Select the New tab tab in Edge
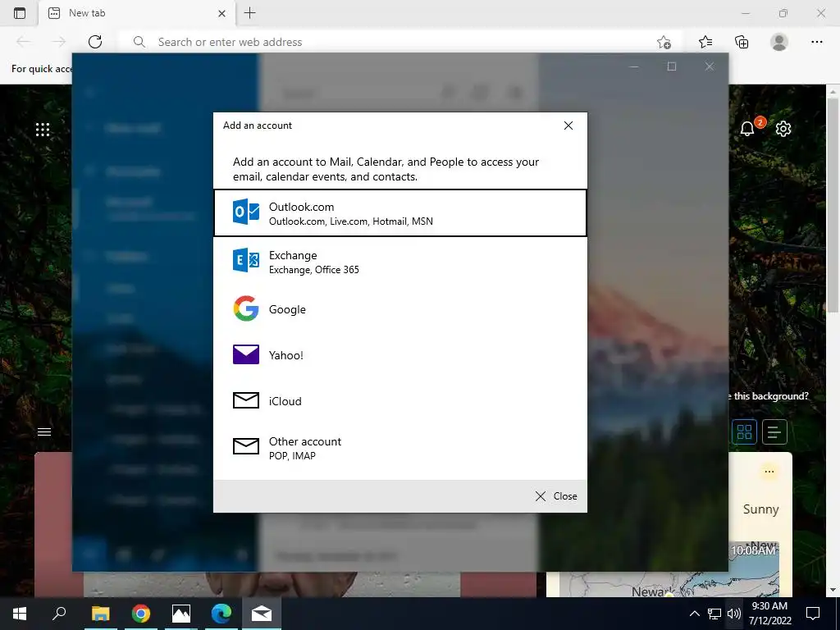This screenshot has width=840, height=630. 137,13
